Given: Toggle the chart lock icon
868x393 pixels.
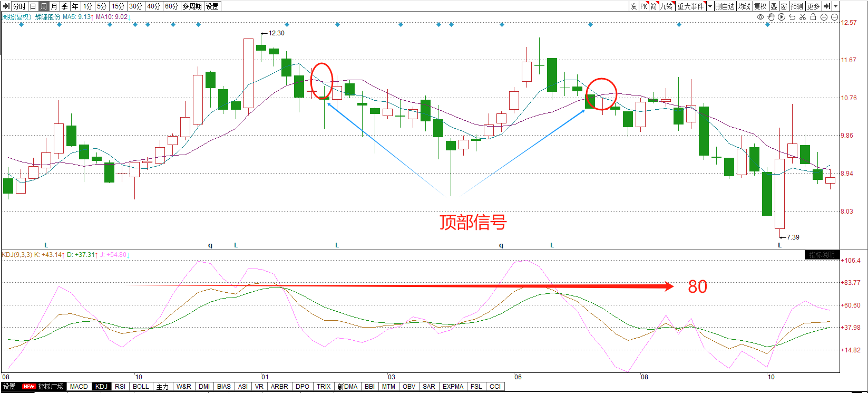Looking at the screenshot, I should tap(813, 17).
